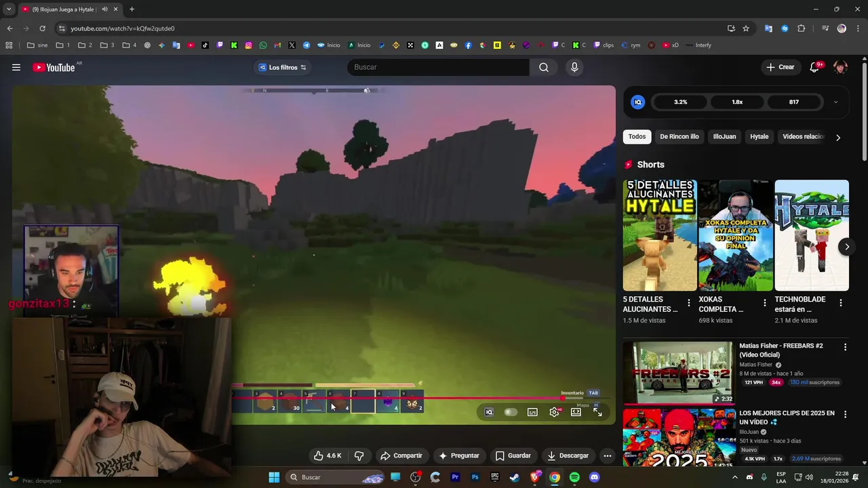Reload the page

pos(42,28)
